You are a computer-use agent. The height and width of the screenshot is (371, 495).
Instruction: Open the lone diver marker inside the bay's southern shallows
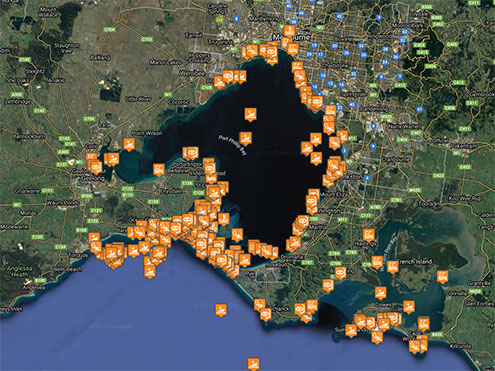click(237, 234)
